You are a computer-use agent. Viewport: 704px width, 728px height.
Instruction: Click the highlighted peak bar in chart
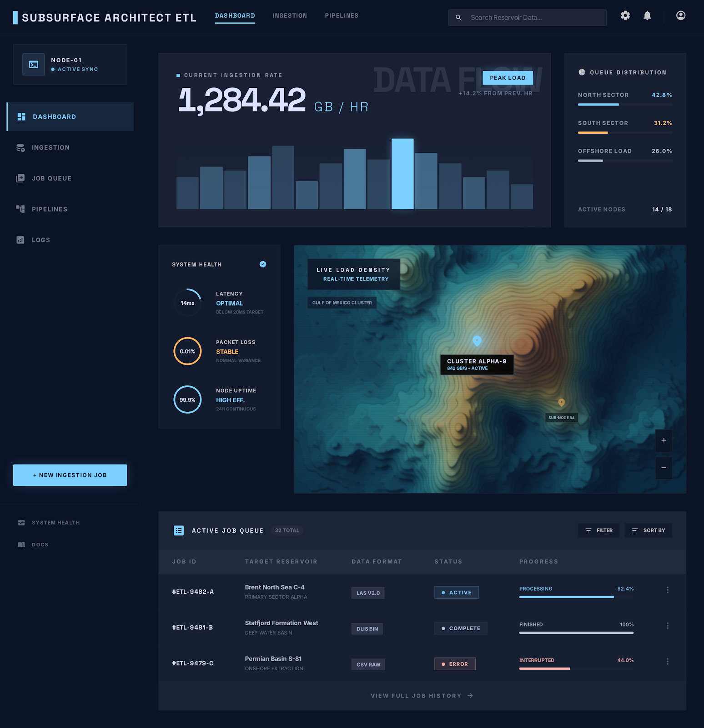tap(402, 174)
